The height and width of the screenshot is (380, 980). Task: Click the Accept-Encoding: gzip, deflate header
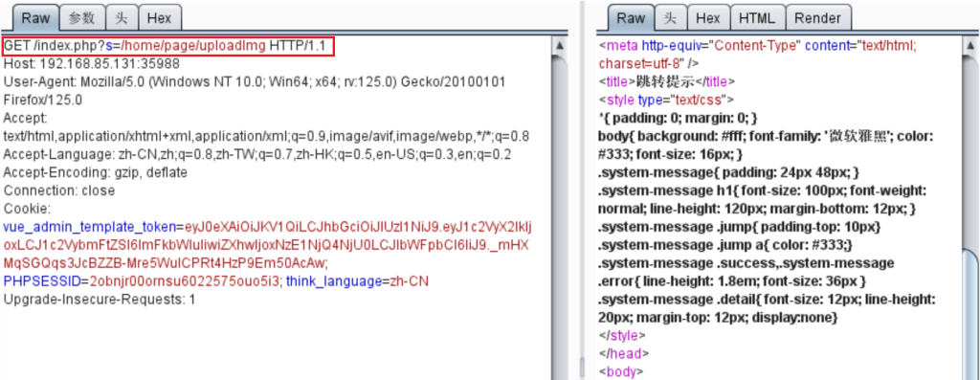[x=96, y=172]
